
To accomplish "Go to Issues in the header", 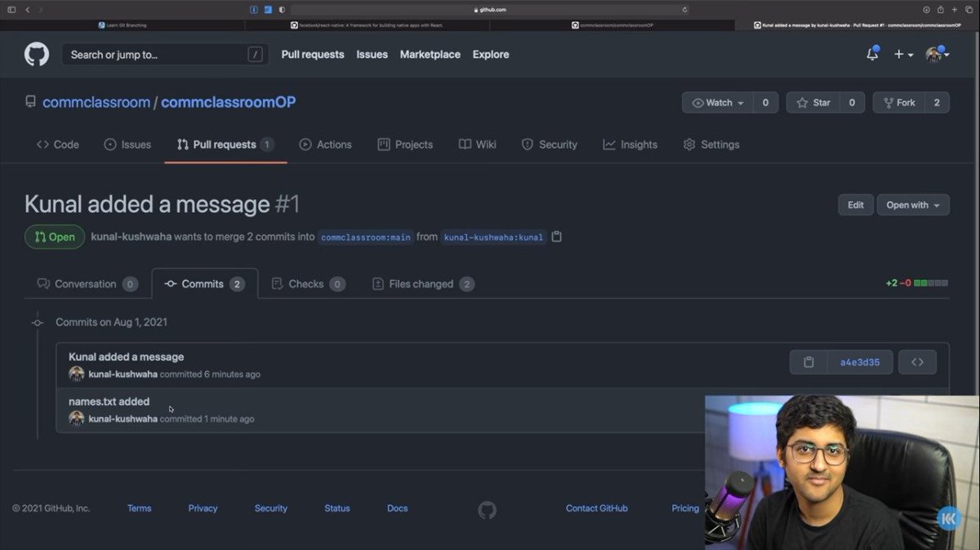I will click(372, 55).
